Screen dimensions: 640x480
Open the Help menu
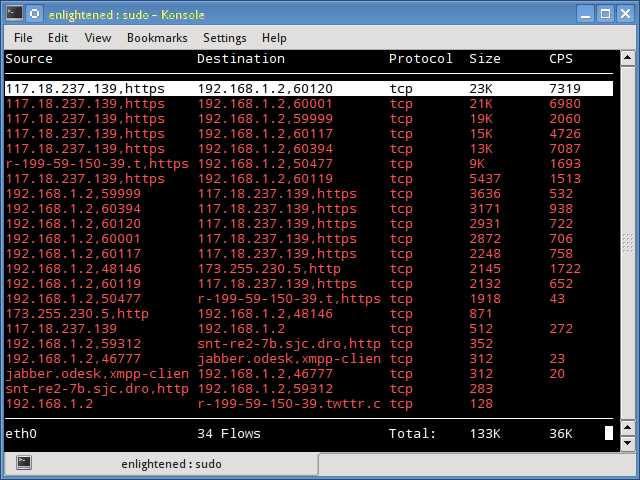point(274,38)
